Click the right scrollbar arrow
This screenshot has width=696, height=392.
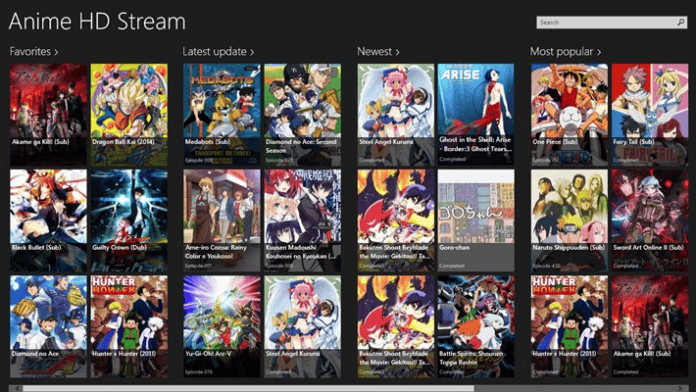(680, 388)
